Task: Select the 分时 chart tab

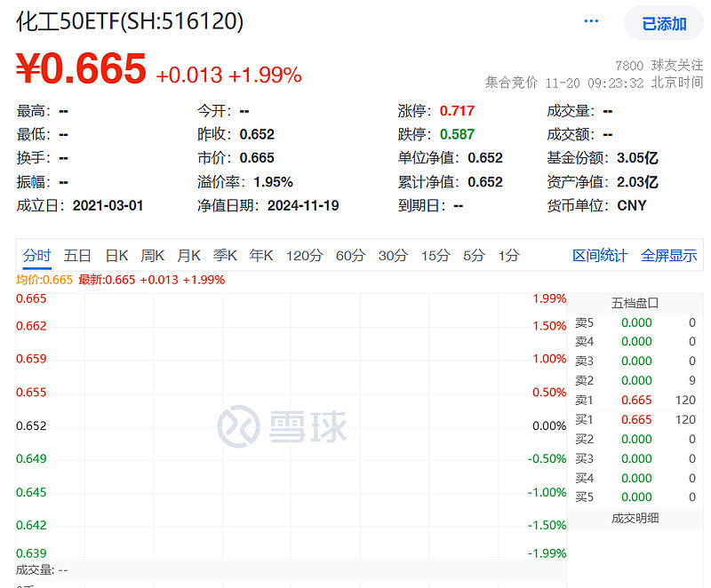Action: click(36, 256)
